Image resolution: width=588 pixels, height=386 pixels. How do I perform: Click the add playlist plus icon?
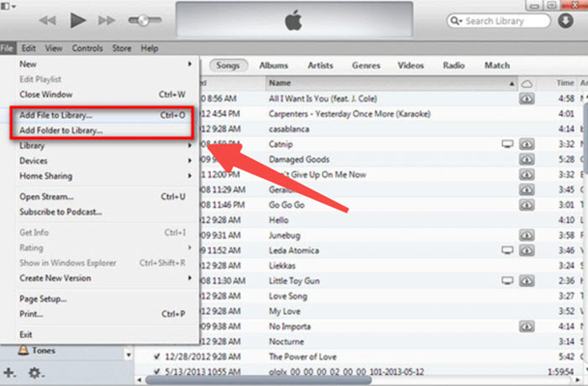[9, 372]
